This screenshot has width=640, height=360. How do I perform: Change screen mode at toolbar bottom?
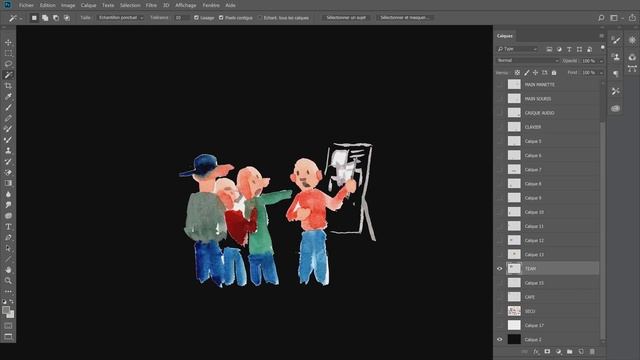pyautogui.click(x=8, y=336)
